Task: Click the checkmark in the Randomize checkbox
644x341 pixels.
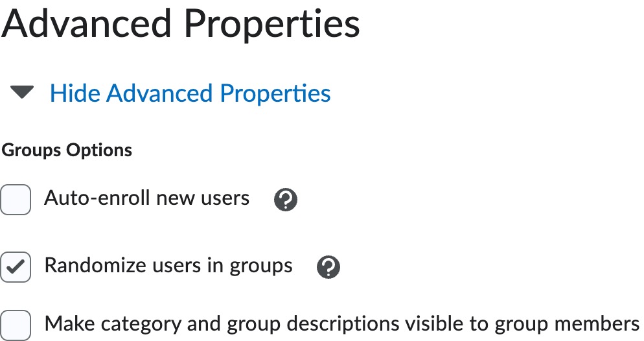Action: pos(16,267)
